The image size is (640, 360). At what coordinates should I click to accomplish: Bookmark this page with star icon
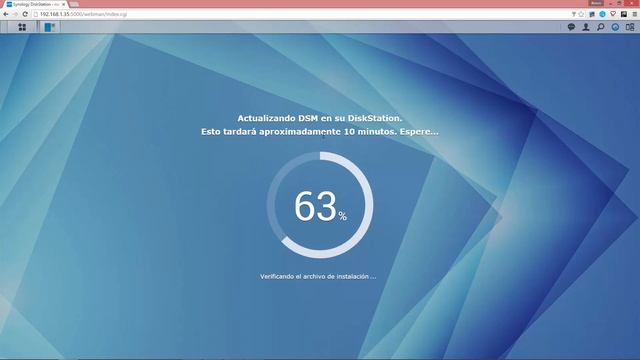pos(581,14)
